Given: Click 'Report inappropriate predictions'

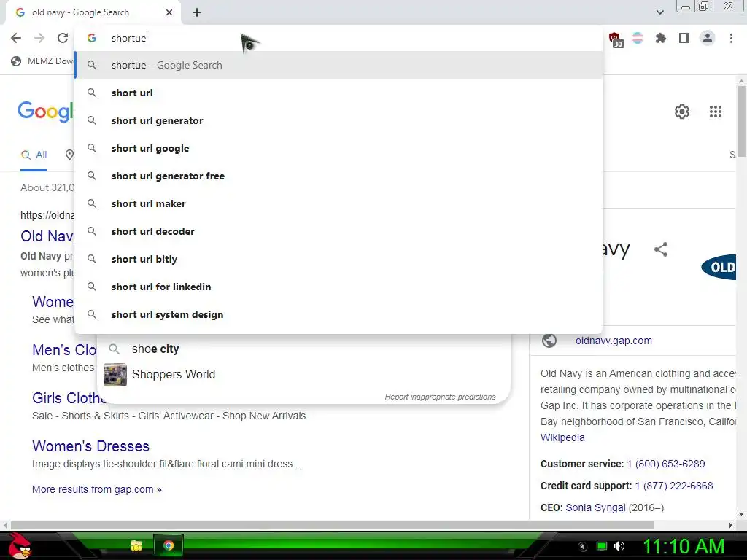Looking at the screenshot, I should click(440, 397).
